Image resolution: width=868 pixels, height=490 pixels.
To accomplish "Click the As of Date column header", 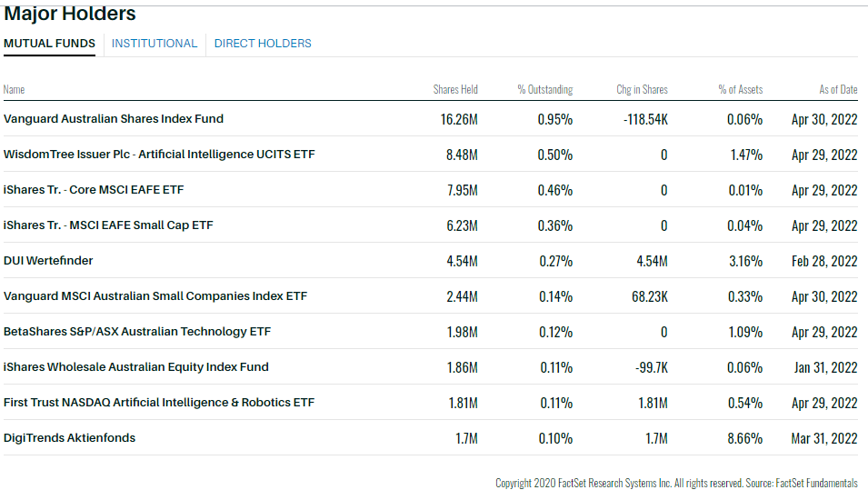I will pyautogui.click(x=838, y=89).
